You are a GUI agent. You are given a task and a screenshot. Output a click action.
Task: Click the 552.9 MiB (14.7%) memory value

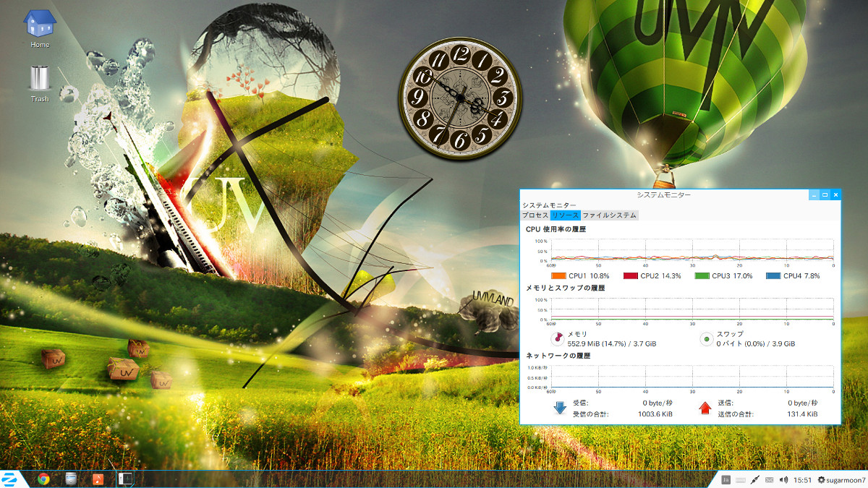click(x=612, y=343)
